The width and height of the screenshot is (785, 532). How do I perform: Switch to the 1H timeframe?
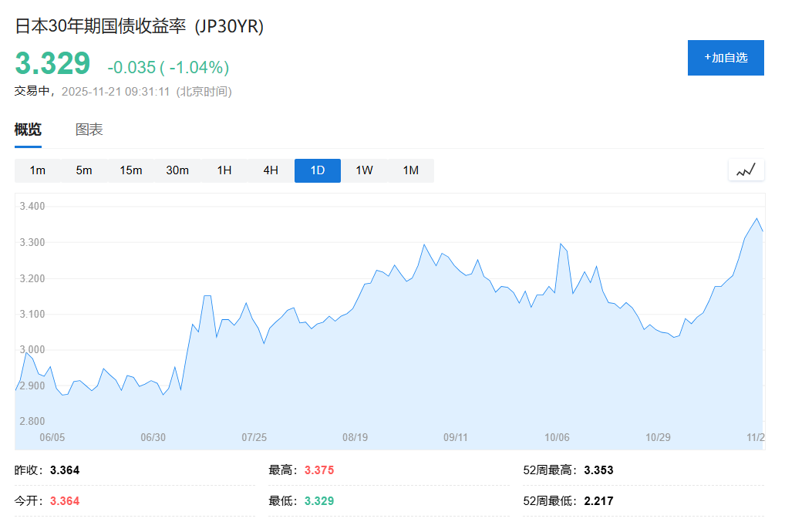pos(224,170)
